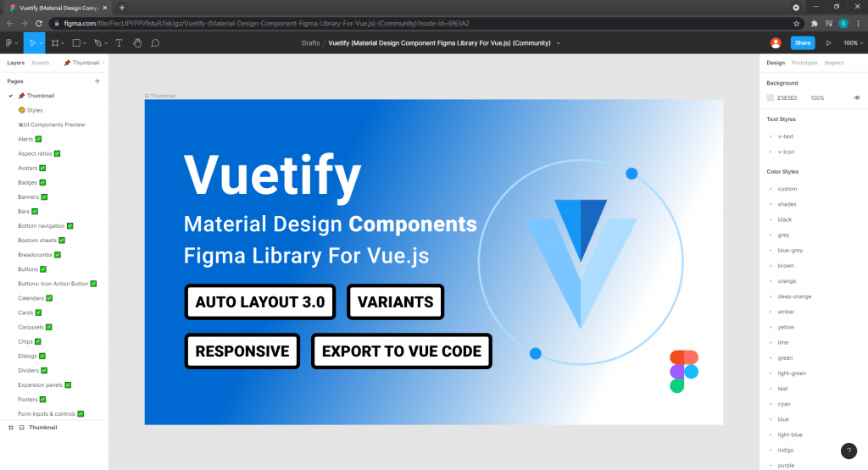868x470 pixels.
Task: Add a new page with plus icon
Action: coord(97,80)
